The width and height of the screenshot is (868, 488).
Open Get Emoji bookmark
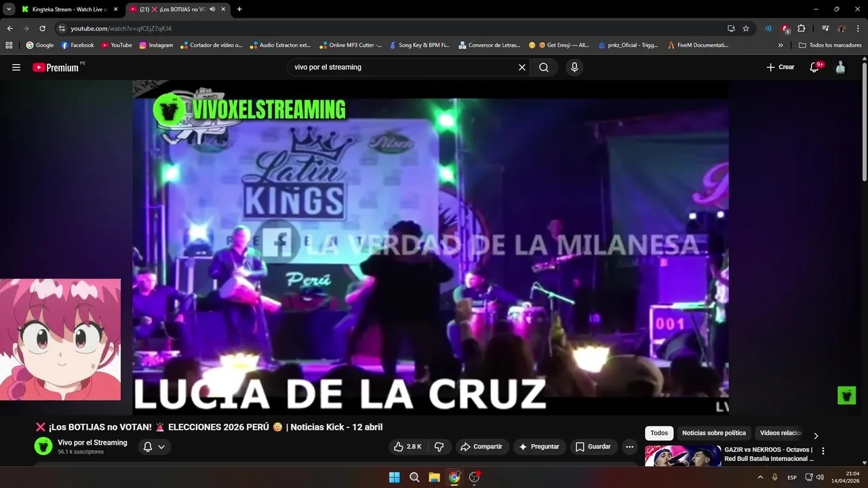[559, 45]
